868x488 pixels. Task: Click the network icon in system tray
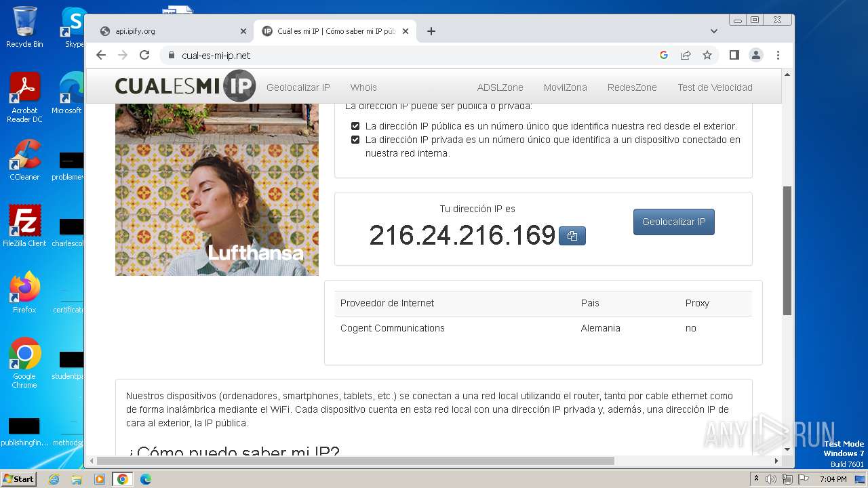[x=787, y=479]
